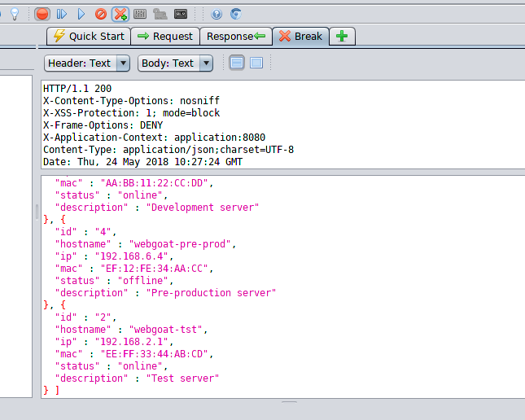The image size is (525, 420).
Task: Click the continue play arrow icon
Action: pos(81,14)
